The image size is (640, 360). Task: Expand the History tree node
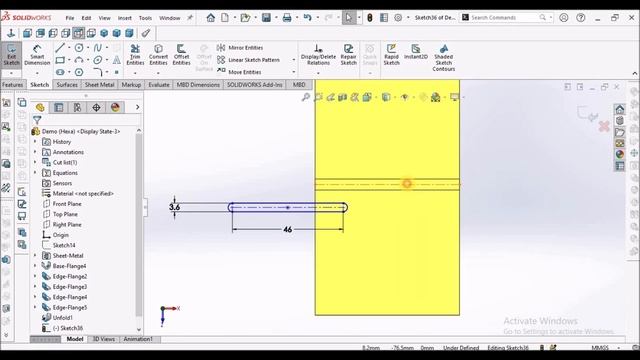pyautogui.click(x=35, y=142)
